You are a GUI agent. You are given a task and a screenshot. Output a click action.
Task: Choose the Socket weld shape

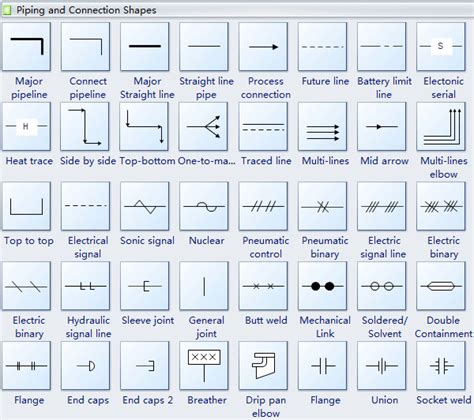441,366
